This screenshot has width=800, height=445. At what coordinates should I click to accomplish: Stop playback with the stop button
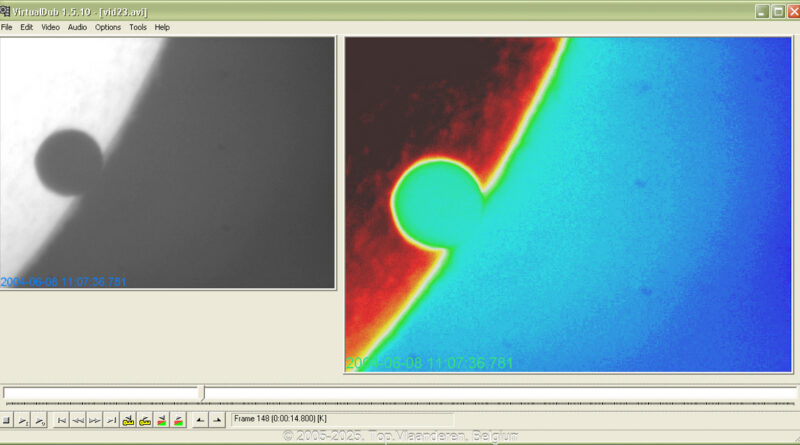[7, 421]
